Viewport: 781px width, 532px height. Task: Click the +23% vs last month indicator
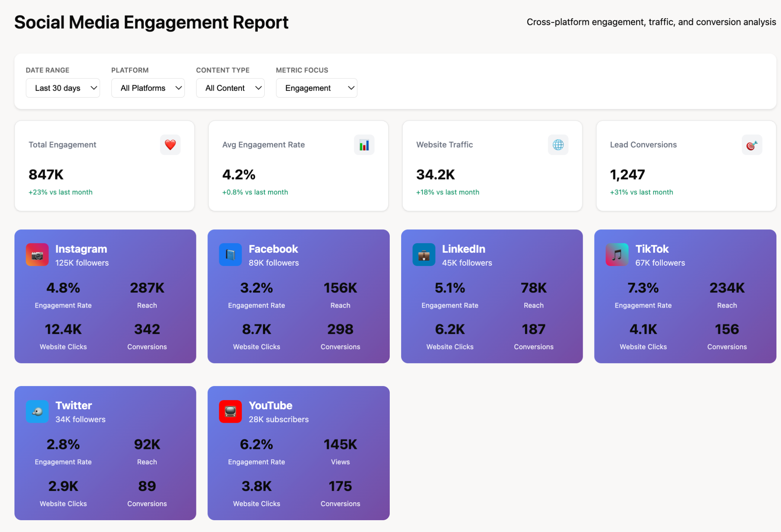pos(60,192)
